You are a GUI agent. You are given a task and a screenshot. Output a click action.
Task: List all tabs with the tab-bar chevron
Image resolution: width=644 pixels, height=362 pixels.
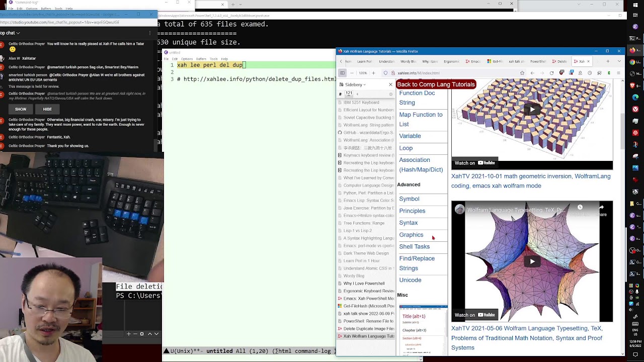point(618,61)
